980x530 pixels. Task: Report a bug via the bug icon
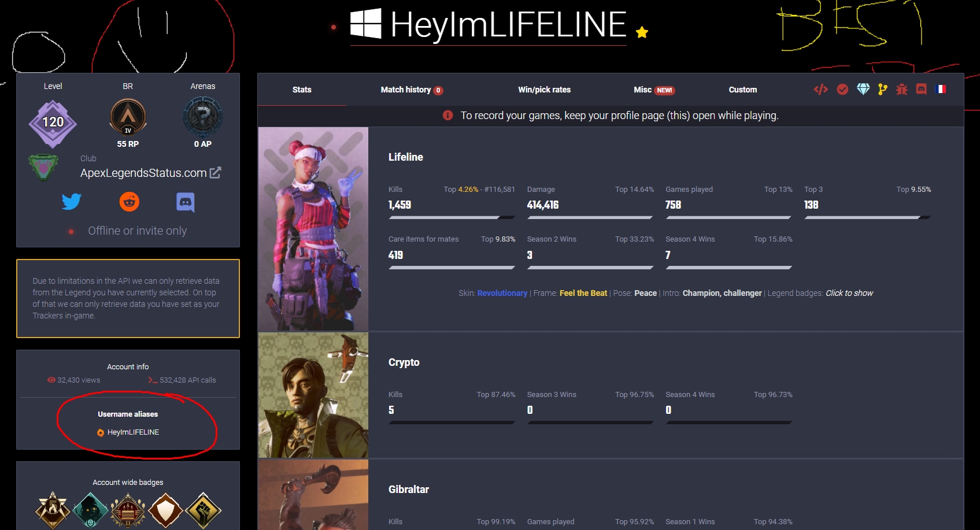tap(902, 90)
